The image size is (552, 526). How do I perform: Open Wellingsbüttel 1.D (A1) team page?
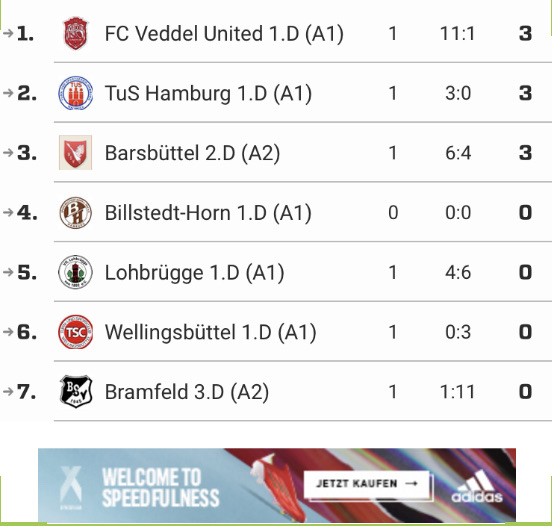[211, 332]
